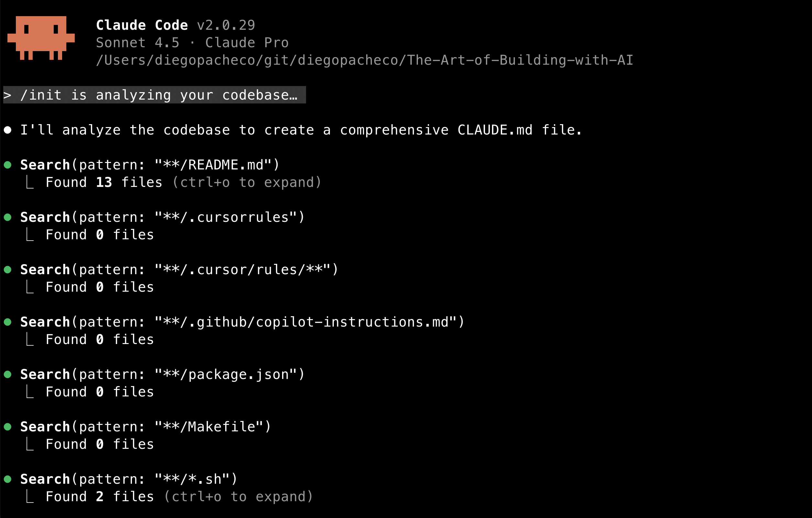Click the "Sonnet 4.5 · Claude Pro" model label
Image resolution: width=812 pixels, height=518 pixels.
point(192,43)
